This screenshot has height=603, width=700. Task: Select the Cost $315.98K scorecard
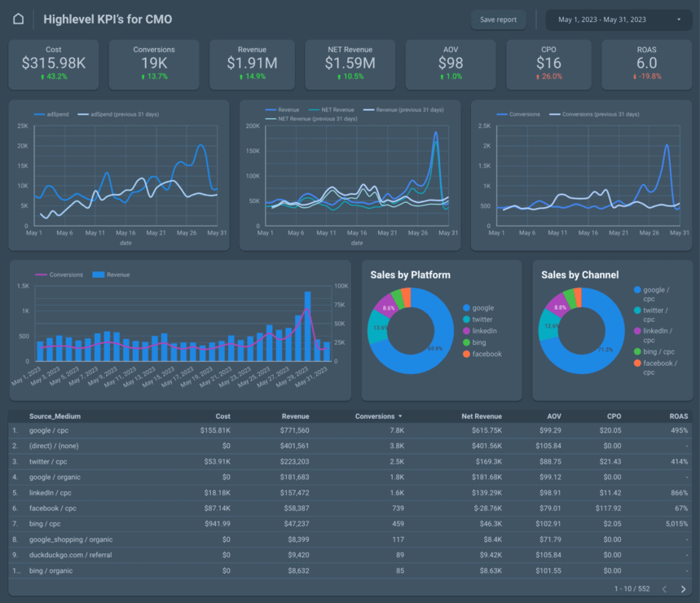click(54, 64)
